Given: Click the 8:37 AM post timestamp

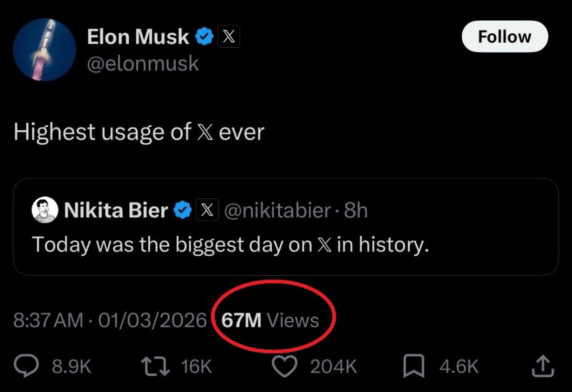Looking at the screenshot, I should pyautogui.click(x=48, y=320).
